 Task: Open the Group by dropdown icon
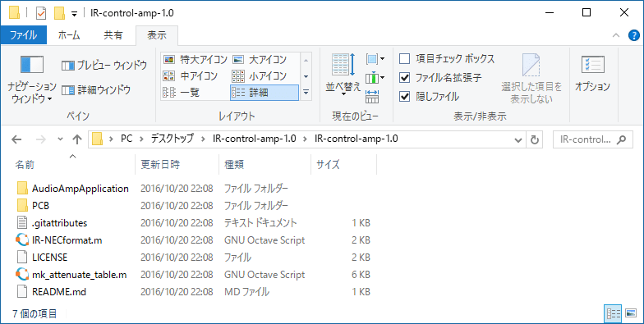375,59
